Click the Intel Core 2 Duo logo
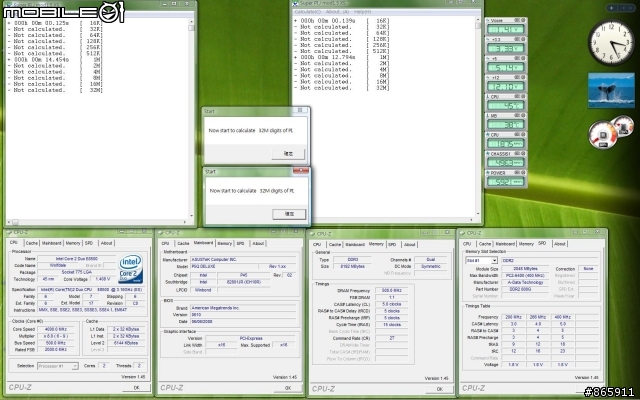This screenshot has height=400, width=640. [x=131, y=269]
